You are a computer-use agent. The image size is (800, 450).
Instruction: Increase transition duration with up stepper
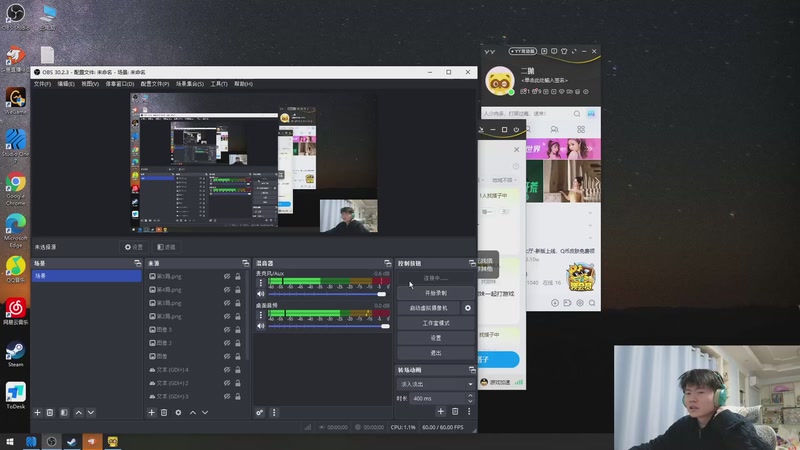pos(470,395)
